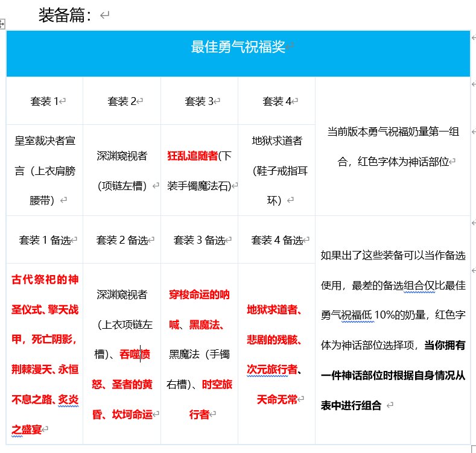Click the bold text 一件神话部位时根据自身情况从
The width and height of the screenshot is (476, 453).
click(x=393, y=375)
